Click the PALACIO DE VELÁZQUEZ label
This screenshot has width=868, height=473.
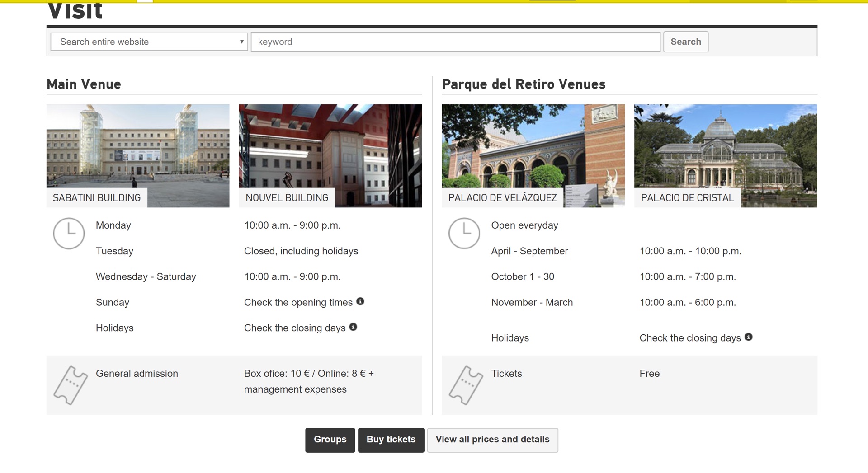pos(503,198)
